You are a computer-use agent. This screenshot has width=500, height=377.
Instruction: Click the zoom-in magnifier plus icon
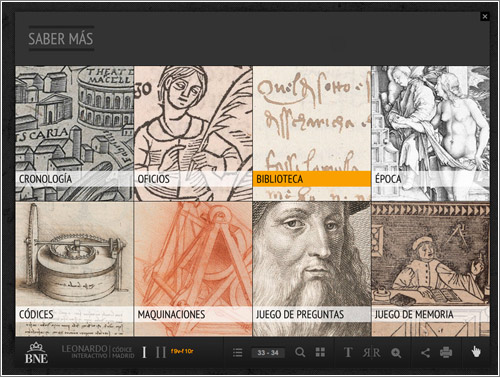click(x=396, y=353)
